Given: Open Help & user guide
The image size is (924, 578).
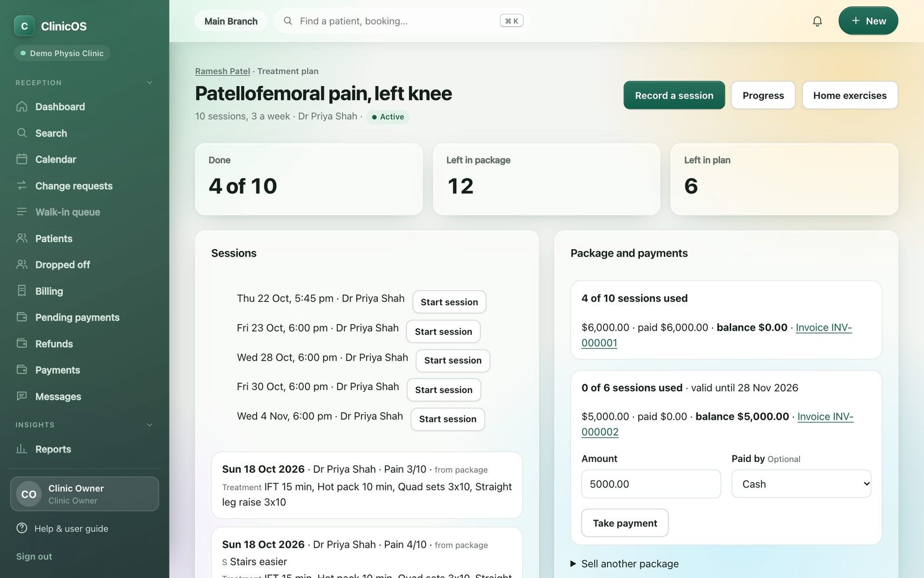Looking at the screenshot, I should click(71, 528).
